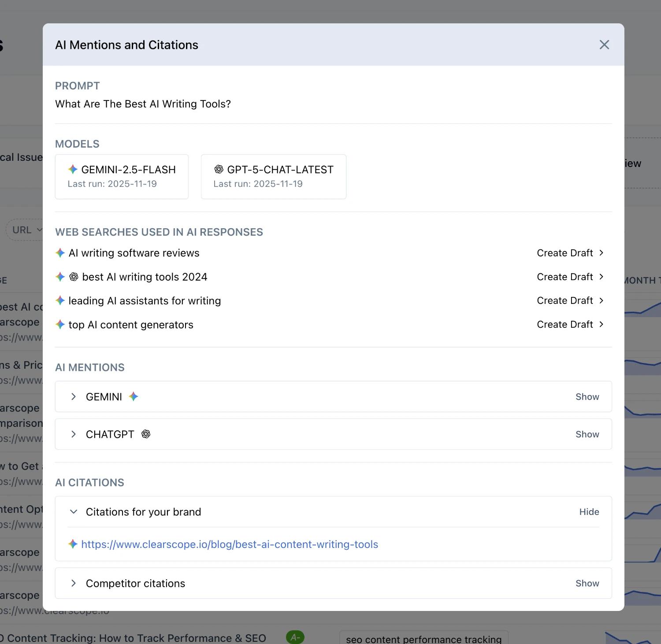
Task: Click Gemini icon beside 'best AI writing tools 2024'
Action: pos(60,277)
